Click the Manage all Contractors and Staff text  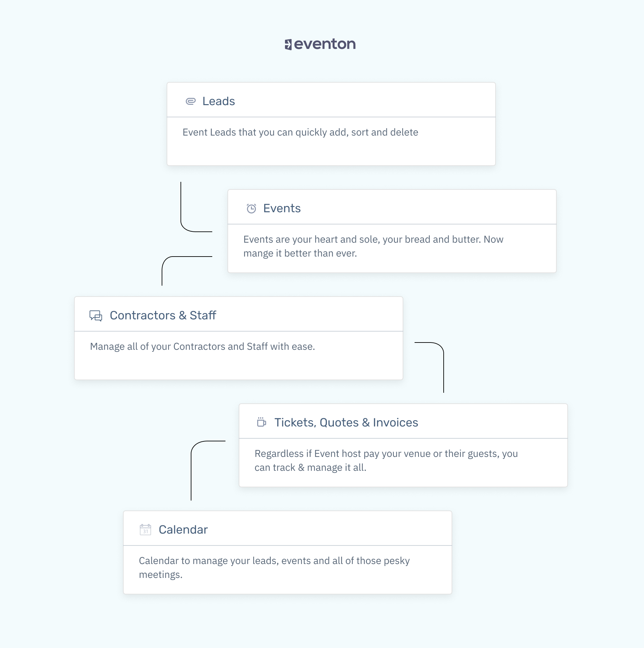point(203,346)
